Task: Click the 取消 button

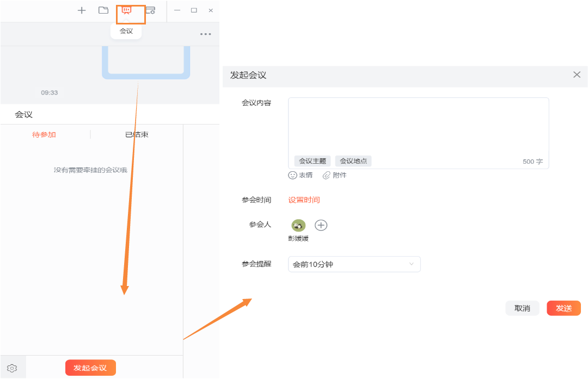Action: tap(522, 308)
